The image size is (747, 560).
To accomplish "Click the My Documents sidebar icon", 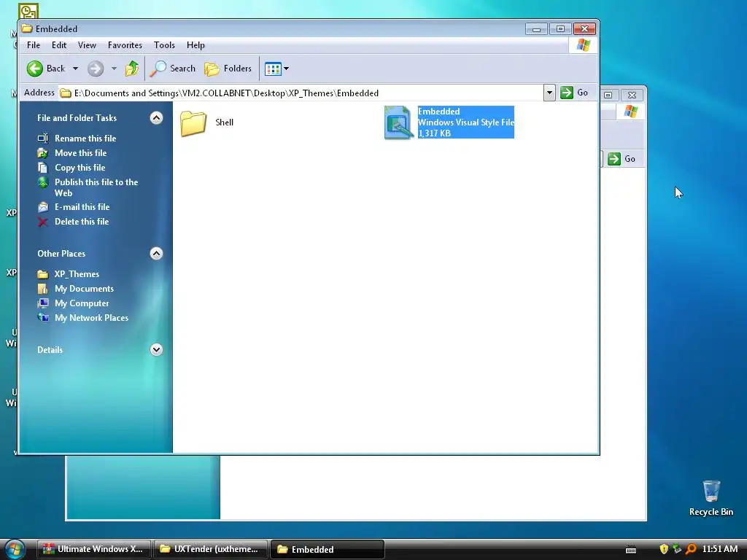I will (x=43, y=289).
